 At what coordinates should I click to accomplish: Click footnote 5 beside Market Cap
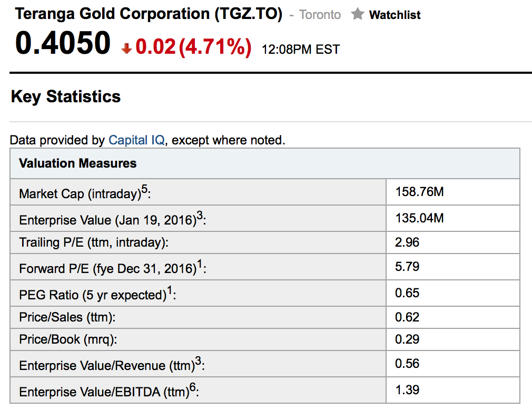[144, 190]
